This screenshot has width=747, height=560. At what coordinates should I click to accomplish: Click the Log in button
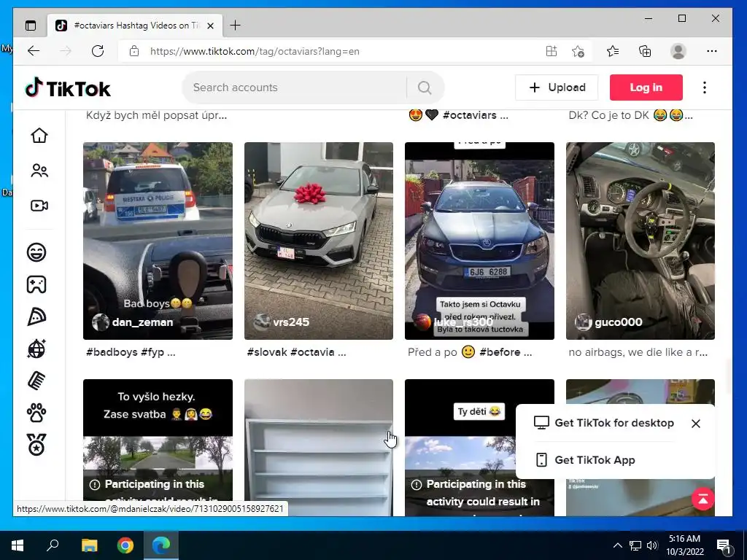(646, 87)
